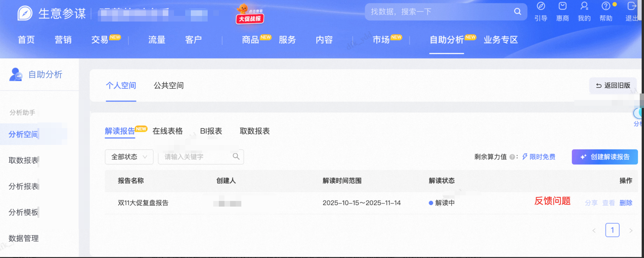Click the previous page arrow

tap(594, 230)
